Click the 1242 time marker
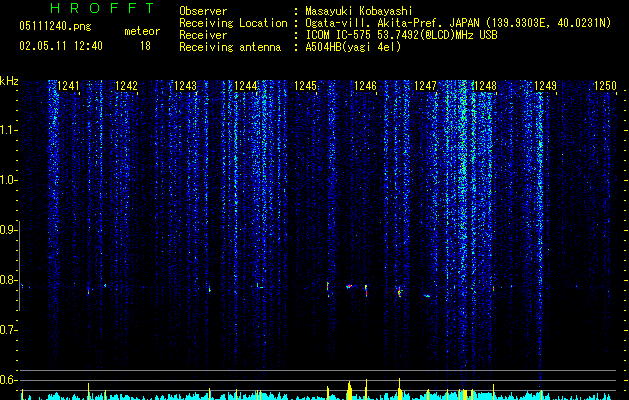This screenshot has width=629, height=400. click(126, 86)
